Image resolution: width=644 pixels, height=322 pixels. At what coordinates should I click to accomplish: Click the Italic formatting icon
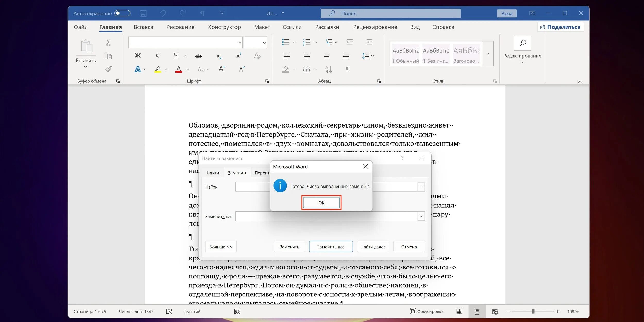[157, 55]
